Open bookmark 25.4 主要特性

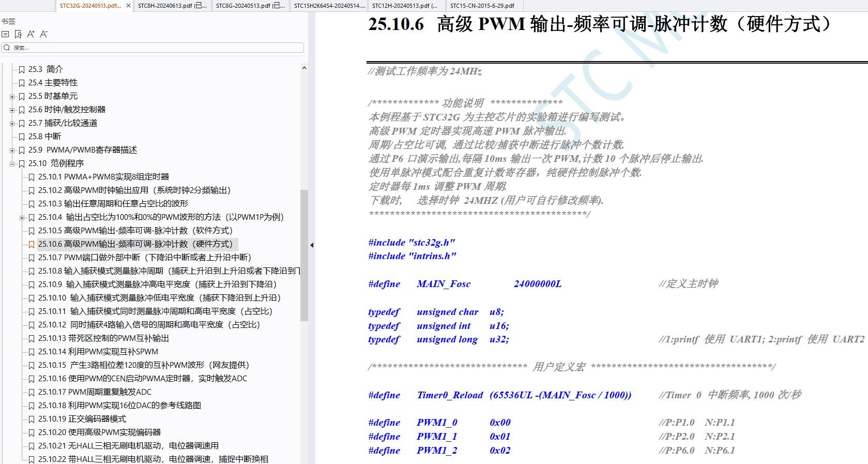(53, 83)
